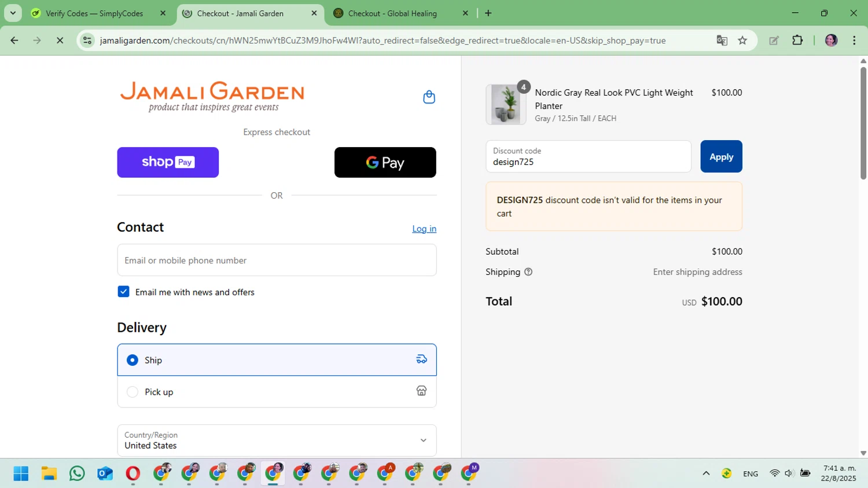Close the Checkout Global Healing tab
This screenshot has width=868, height=488.
(465, 13)
